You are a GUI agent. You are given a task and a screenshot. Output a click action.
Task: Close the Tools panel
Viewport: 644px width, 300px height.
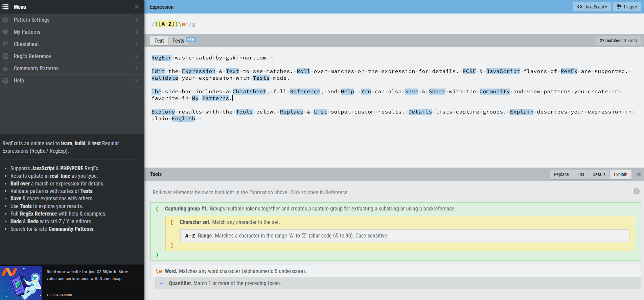[639, 174]
